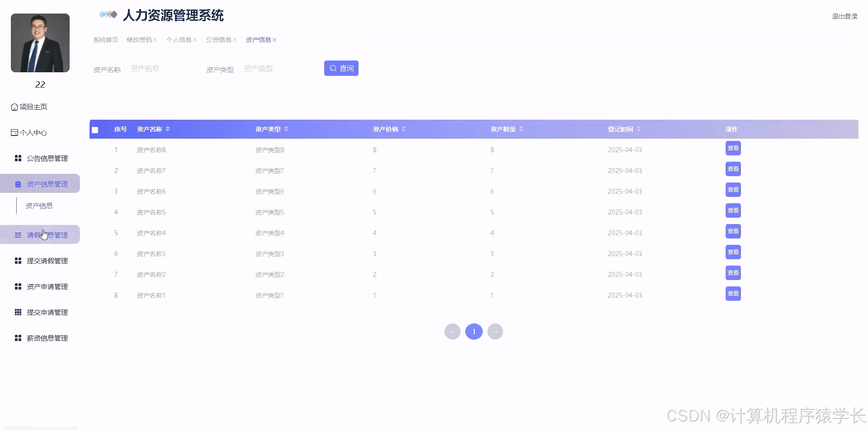Check the row checkbox for 资产名称4

95,233
